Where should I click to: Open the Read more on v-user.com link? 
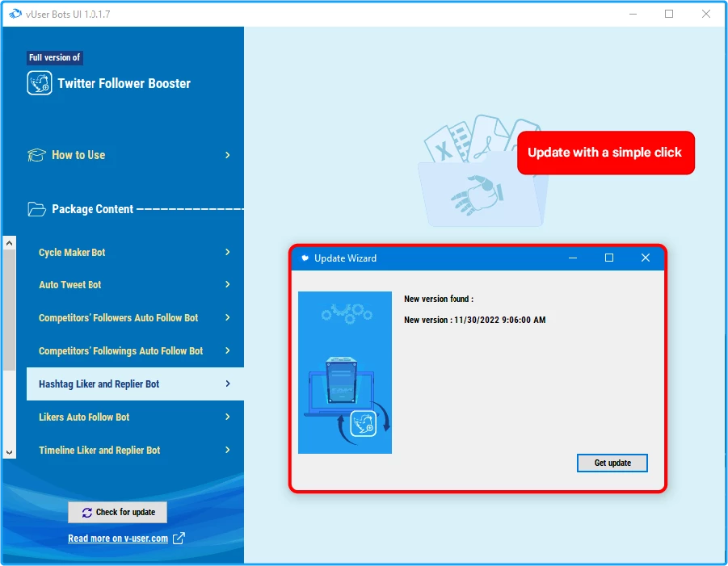click(x=118, y=539)
